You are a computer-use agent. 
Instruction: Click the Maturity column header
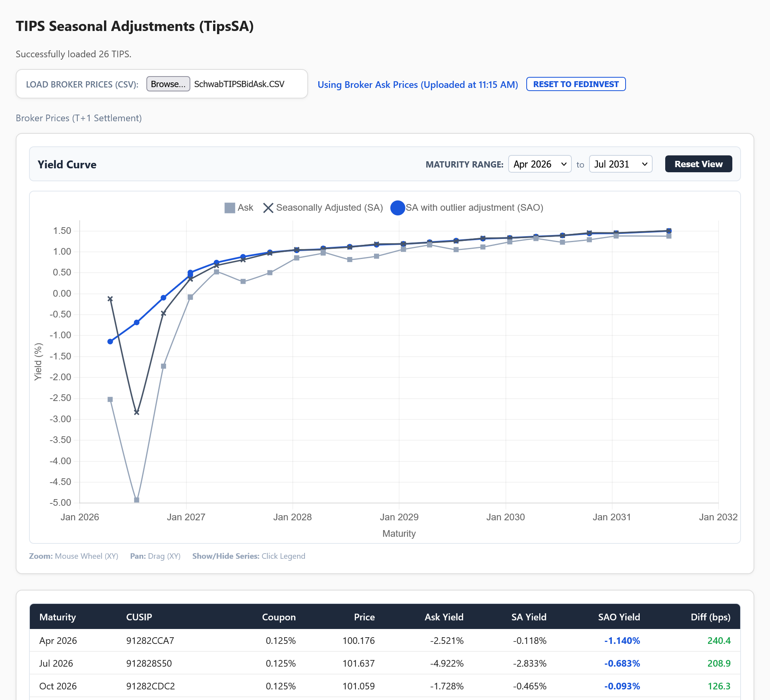(58, 617)
